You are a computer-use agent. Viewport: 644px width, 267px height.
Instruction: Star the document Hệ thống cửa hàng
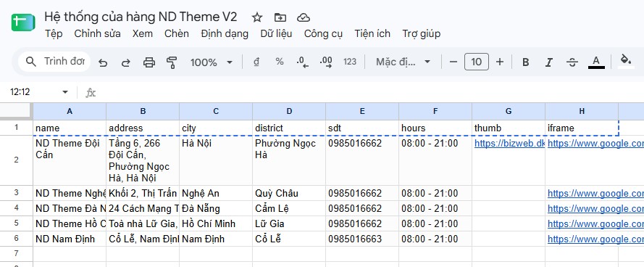(x=257, y=17)
